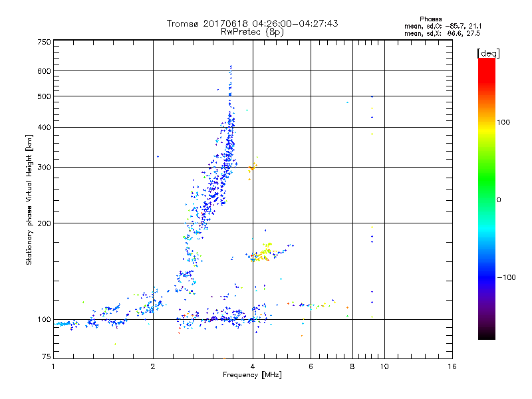Click the Virtual Height y-axis label

(29, 200)
